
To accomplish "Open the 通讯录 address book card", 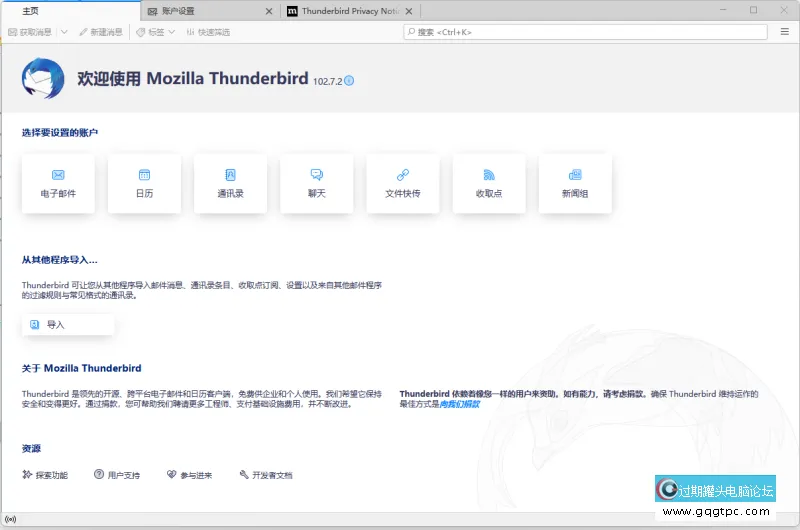I will click(231, 184).
